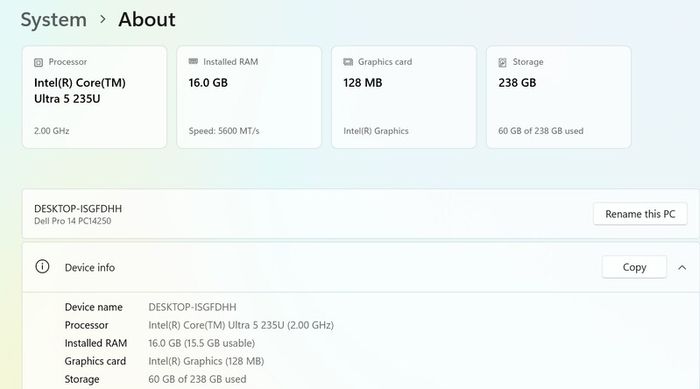Click the 128 MB graphics value

click(x=363, y=83)
